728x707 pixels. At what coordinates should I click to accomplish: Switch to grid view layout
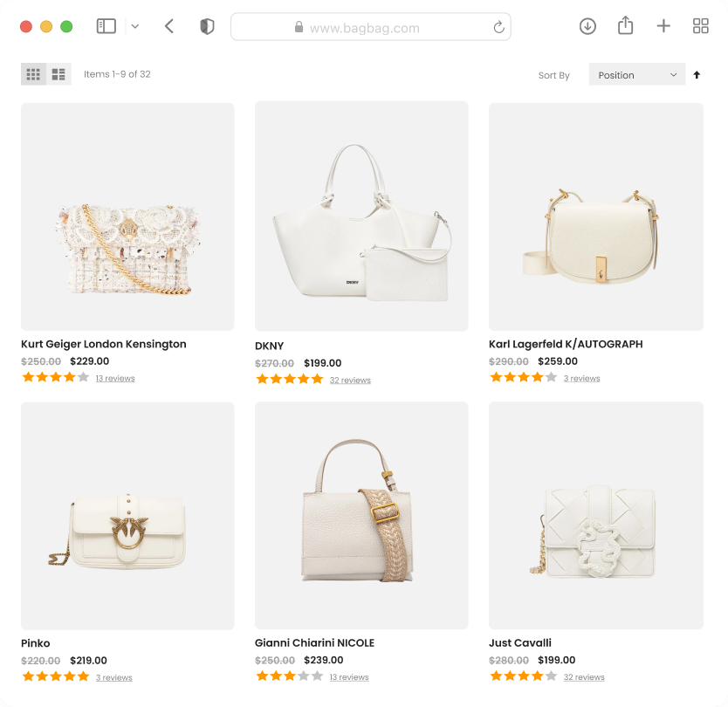(x=33, y=74)
